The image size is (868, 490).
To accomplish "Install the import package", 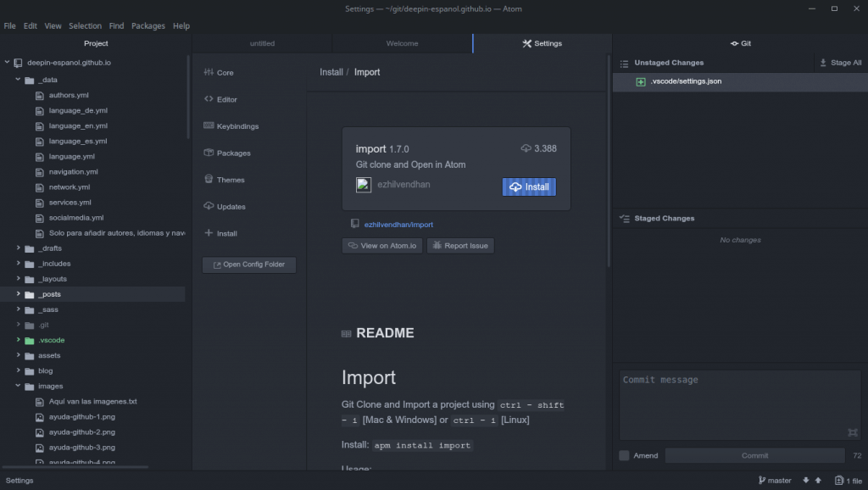I will (529, 187).
